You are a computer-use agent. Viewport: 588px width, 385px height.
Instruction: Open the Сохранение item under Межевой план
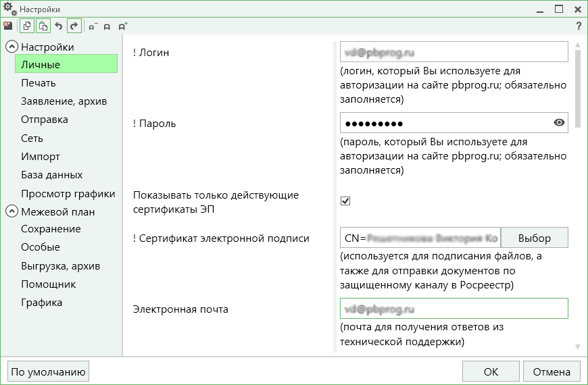click(51, 229)
